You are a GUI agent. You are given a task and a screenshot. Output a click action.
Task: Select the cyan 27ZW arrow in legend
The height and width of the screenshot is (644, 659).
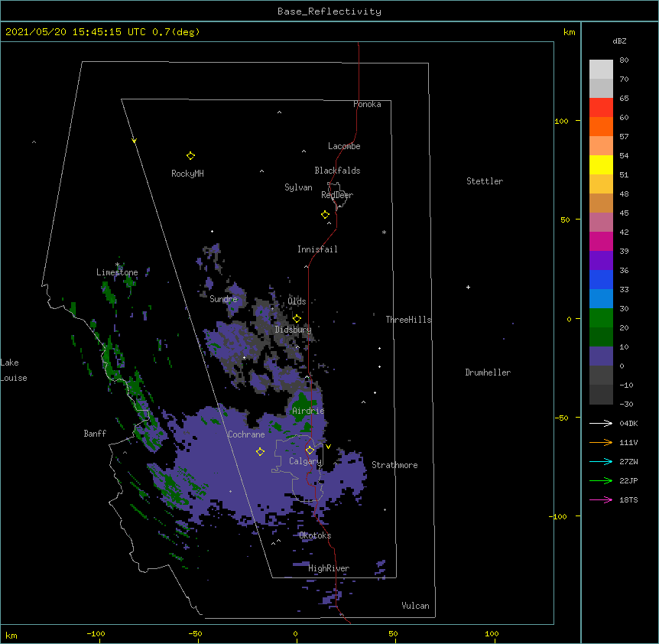tap(601, 461)
